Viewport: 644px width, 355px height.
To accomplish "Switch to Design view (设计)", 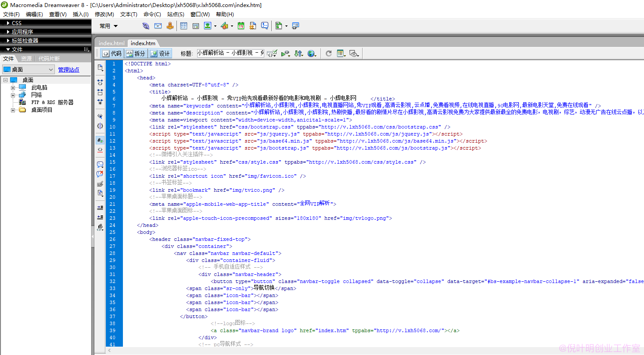I will 160,54.
